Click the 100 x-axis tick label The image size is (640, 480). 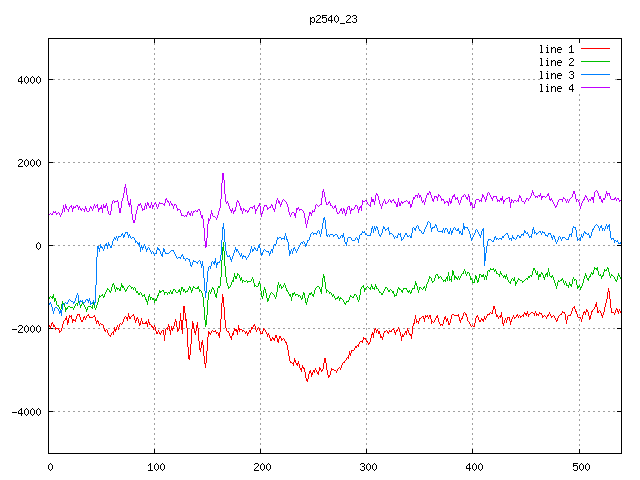pos(155,466)
